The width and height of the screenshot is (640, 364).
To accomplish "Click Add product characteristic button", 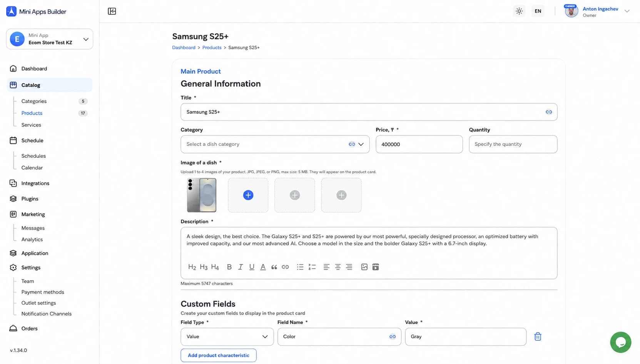I will coord(219,355).
